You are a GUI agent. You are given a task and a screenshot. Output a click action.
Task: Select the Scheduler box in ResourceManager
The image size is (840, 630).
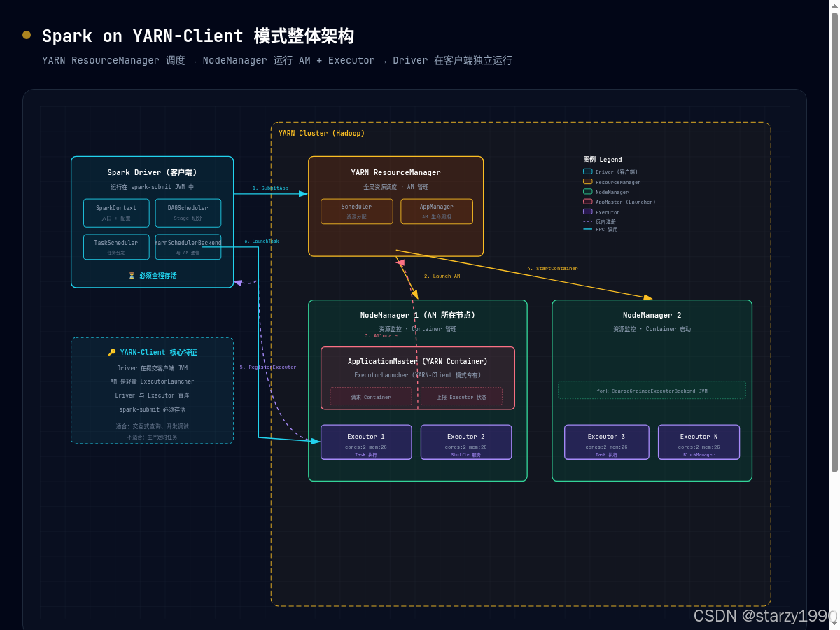tap(357, 211)
